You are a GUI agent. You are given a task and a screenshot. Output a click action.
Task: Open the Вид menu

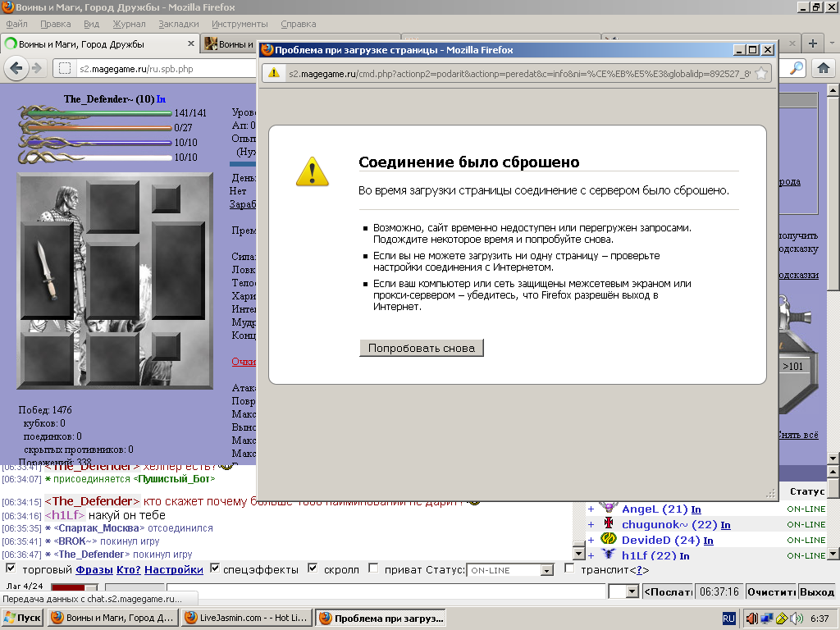coord(92,24)
